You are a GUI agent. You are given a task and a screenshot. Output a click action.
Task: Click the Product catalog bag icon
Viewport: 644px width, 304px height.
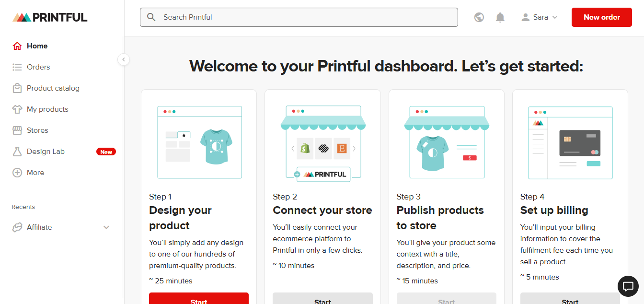(x=17, y=88)
